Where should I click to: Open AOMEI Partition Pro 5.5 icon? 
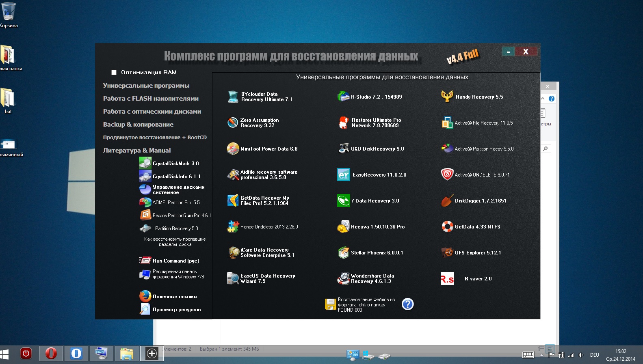pos(145,202)
